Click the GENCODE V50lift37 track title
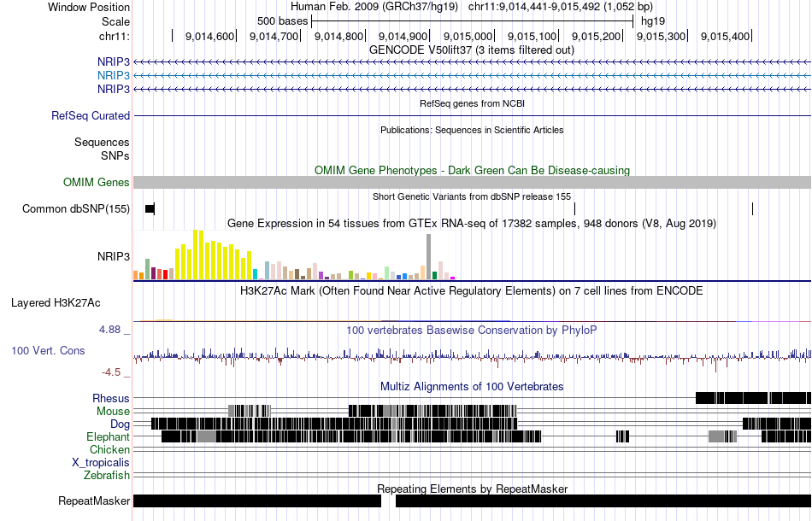 pos(471,50)
